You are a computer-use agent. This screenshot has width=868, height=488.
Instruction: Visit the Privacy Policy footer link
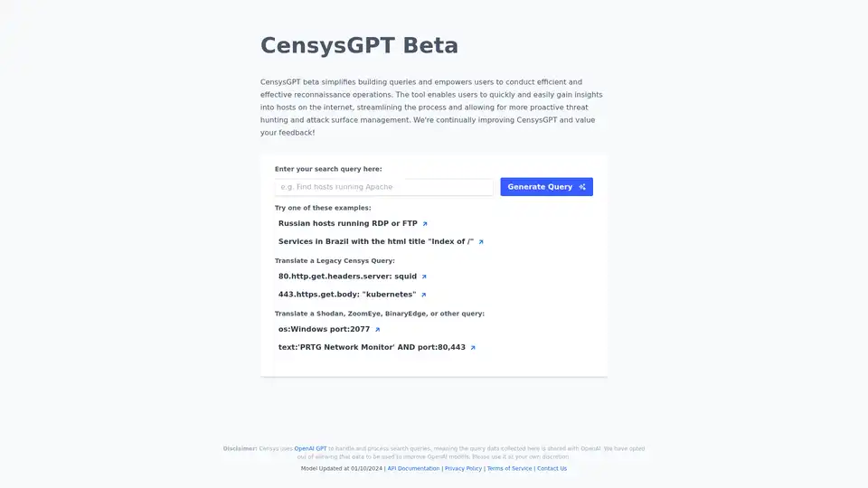463,468
